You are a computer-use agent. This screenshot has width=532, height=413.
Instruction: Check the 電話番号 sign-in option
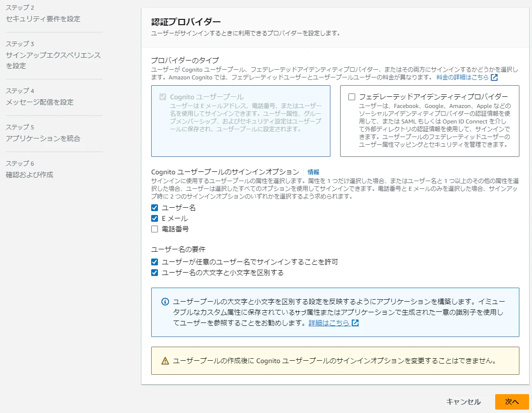tap(155, 229)
